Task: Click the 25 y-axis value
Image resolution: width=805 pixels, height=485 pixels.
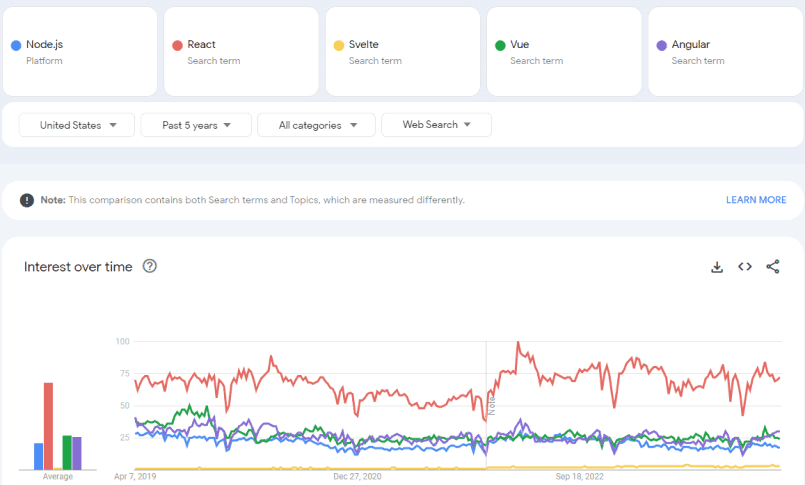Action: point(125,437)
